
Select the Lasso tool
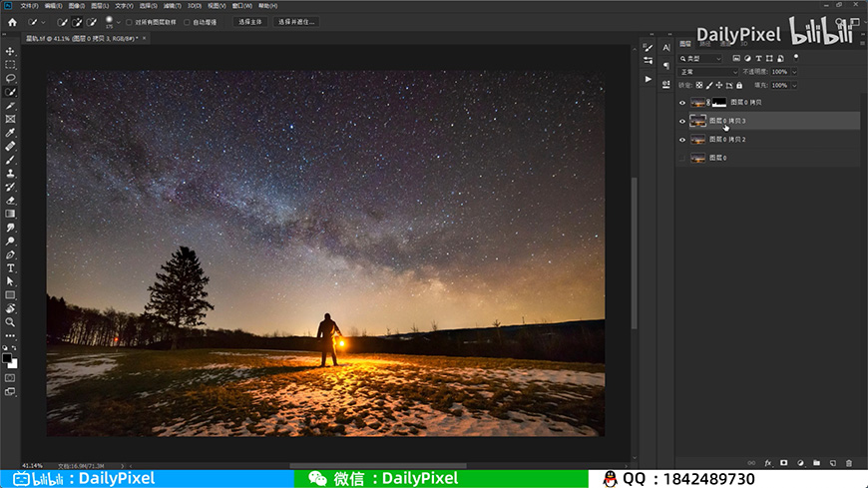[10, 78]
